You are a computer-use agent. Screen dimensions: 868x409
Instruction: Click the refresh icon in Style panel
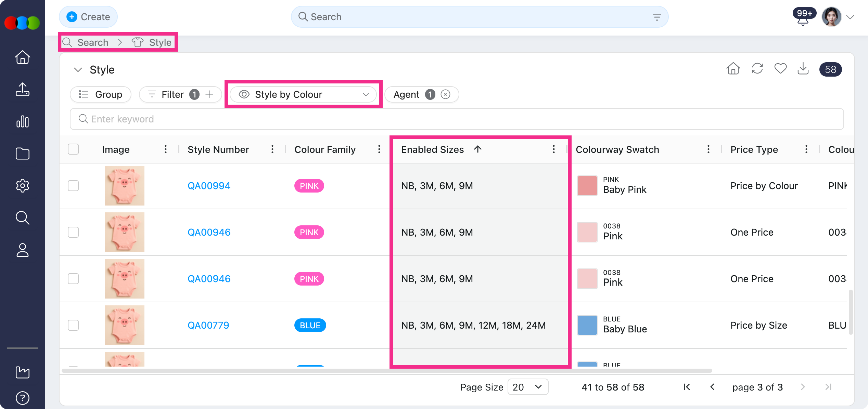[757, 69]
